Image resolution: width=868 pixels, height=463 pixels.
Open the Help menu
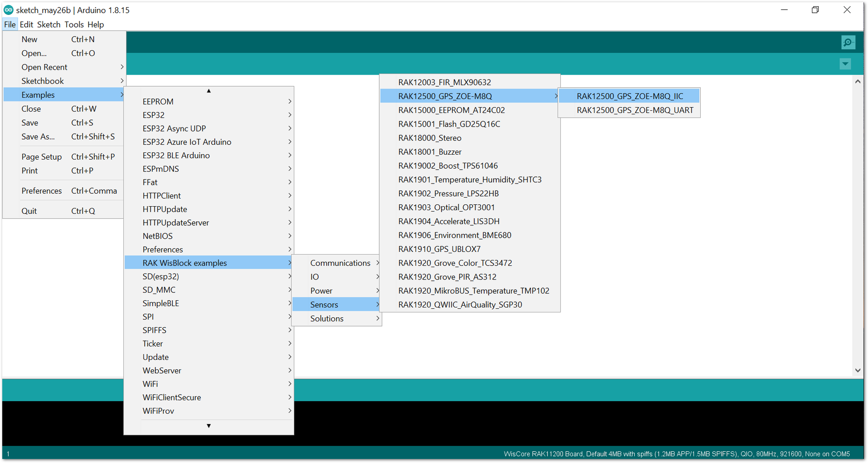tap(96, 24)
